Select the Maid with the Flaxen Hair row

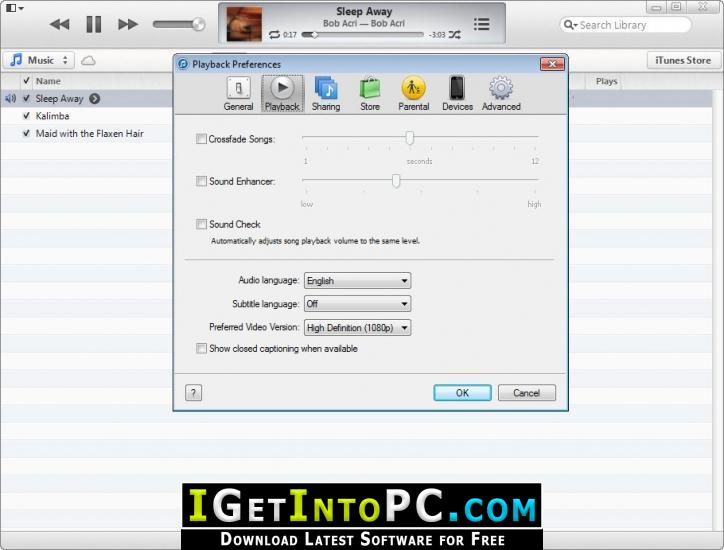pyautogui.click(x=87, y=133)
